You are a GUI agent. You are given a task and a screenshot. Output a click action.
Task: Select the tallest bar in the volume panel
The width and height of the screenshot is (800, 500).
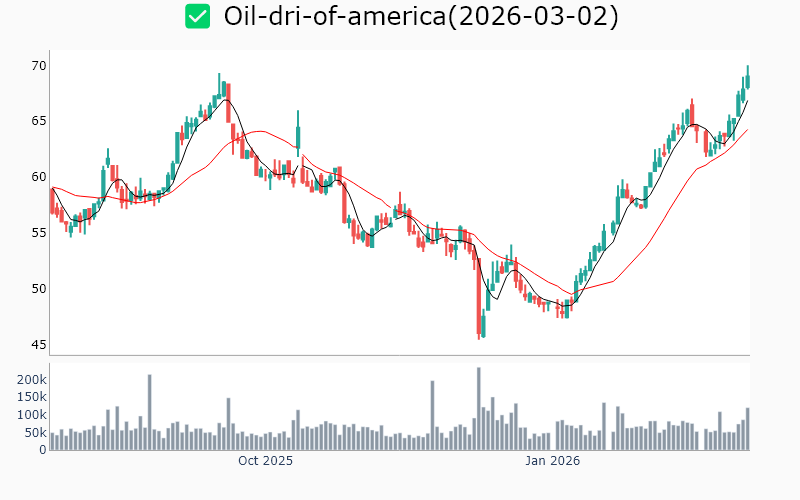[479, 409]
